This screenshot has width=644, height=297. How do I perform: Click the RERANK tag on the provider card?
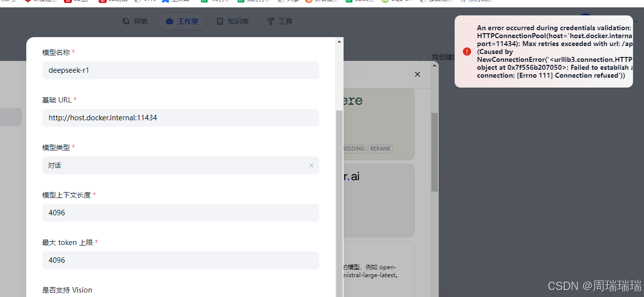[380, 148]
